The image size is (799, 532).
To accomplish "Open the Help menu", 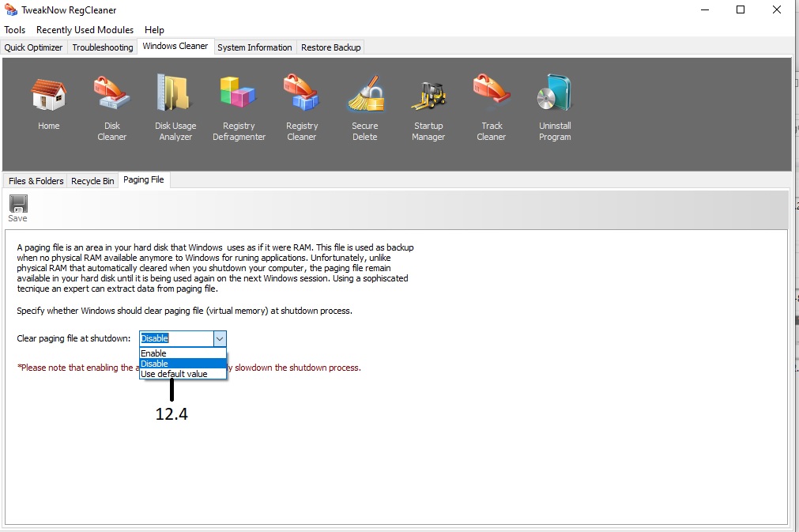I will [x=154, y=29].
